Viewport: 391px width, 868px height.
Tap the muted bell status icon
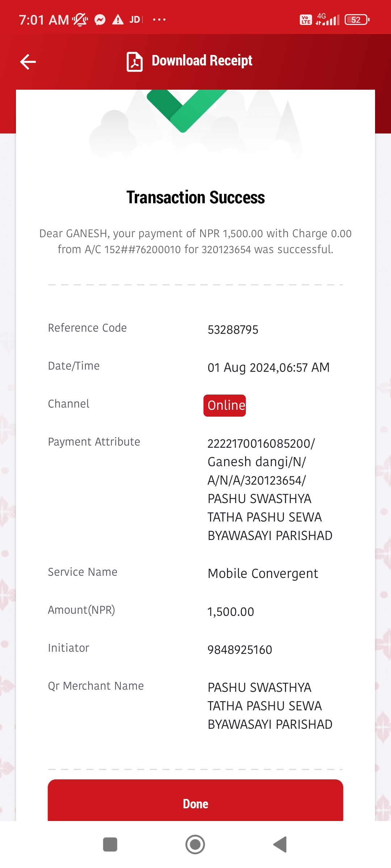[x=80, y=20]
